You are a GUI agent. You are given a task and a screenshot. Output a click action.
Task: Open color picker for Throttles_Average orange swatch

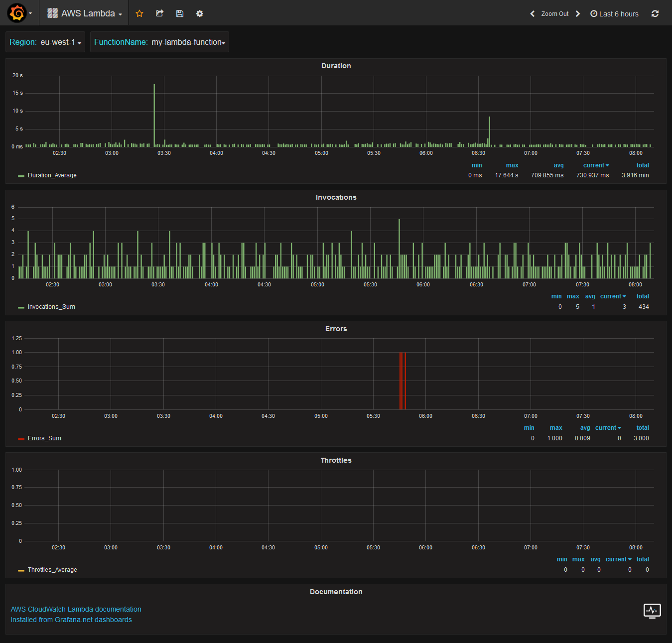pyautogui.click(x=21, y=570)
